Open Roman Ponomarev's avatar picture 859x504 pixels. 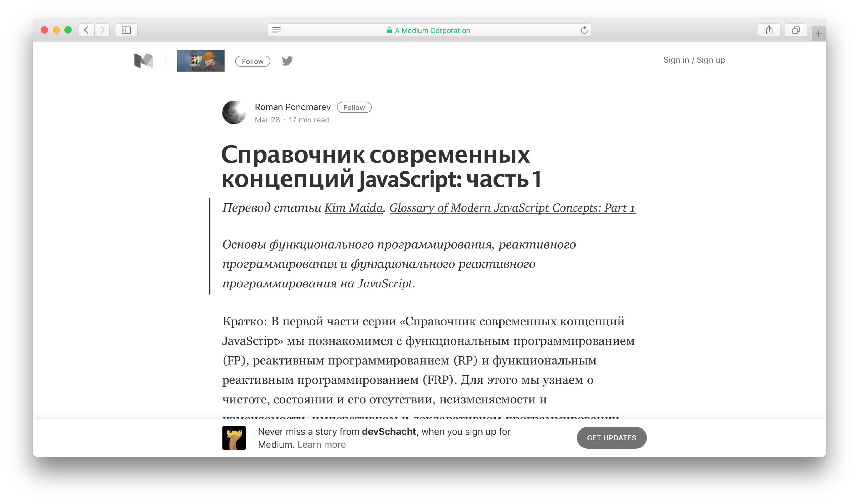click(x=234, y=112)
